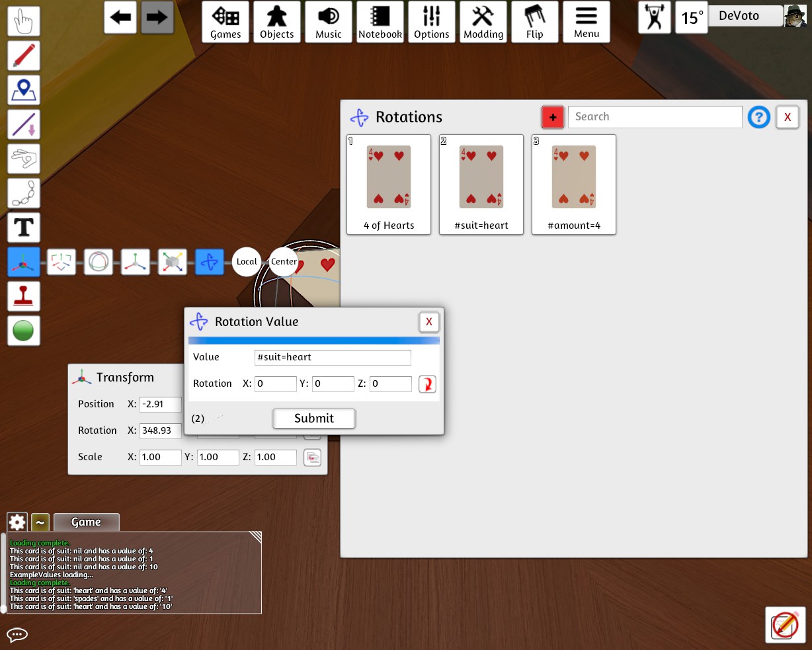Open the 15° rotation angle selector

[x=692, y=18]
